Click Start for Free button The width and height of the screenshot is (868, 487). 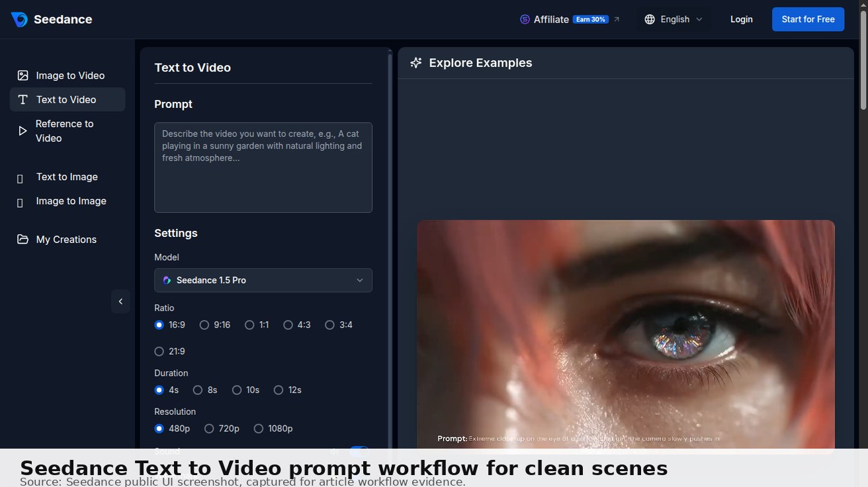pos(808,19)
